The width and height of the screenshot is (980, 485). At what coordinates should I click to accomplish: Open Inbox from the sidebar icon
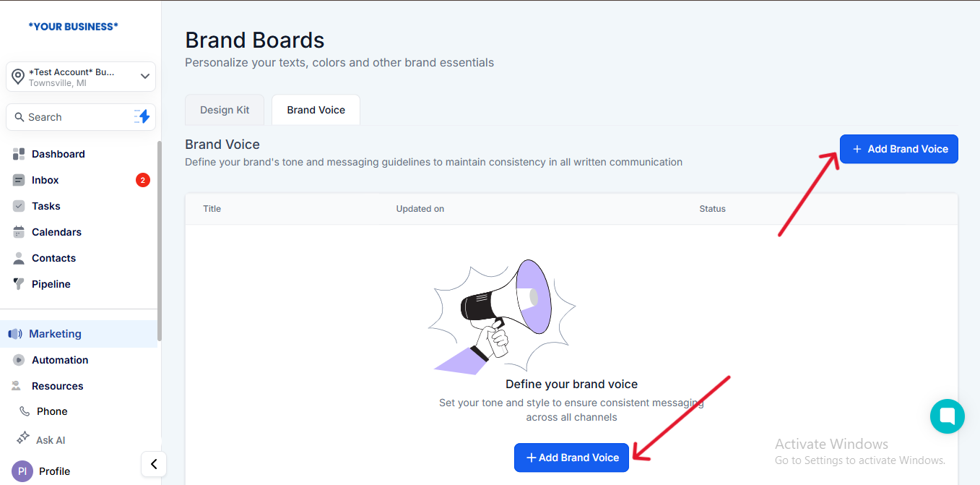(19, 180)
